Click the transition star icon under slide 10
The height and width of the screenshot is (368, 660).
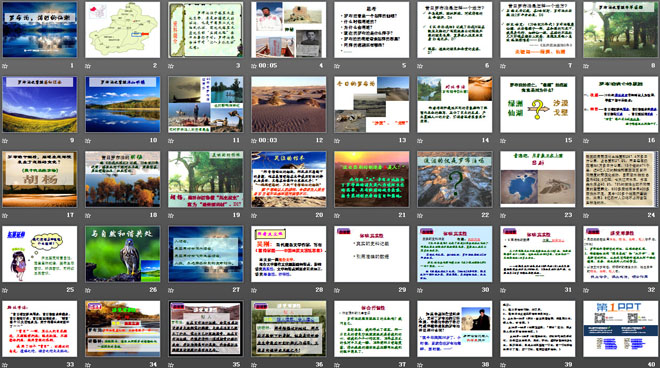(x=88, y=141)
